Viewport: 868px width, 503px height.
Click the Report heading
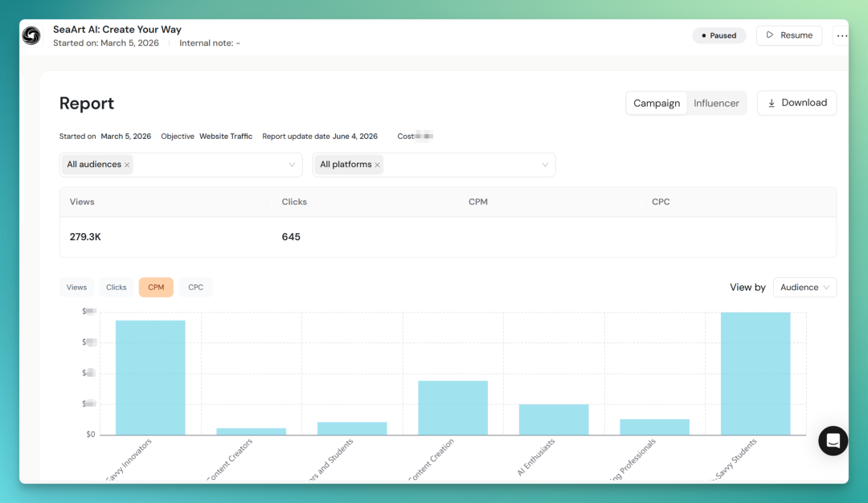[x=86, y=104]
